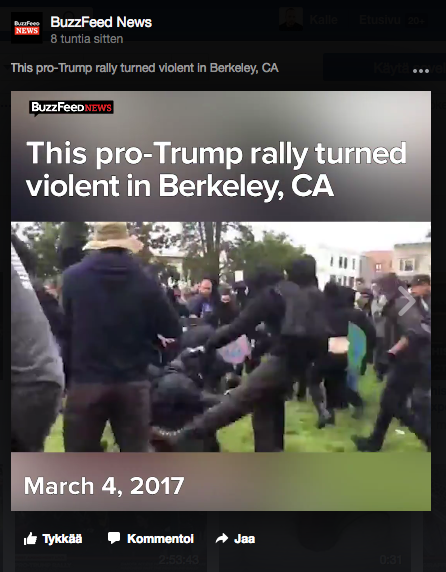Play the Berkeley rally video footage
446x572 pixels.
pyautogui.click(x=221, y=337)
